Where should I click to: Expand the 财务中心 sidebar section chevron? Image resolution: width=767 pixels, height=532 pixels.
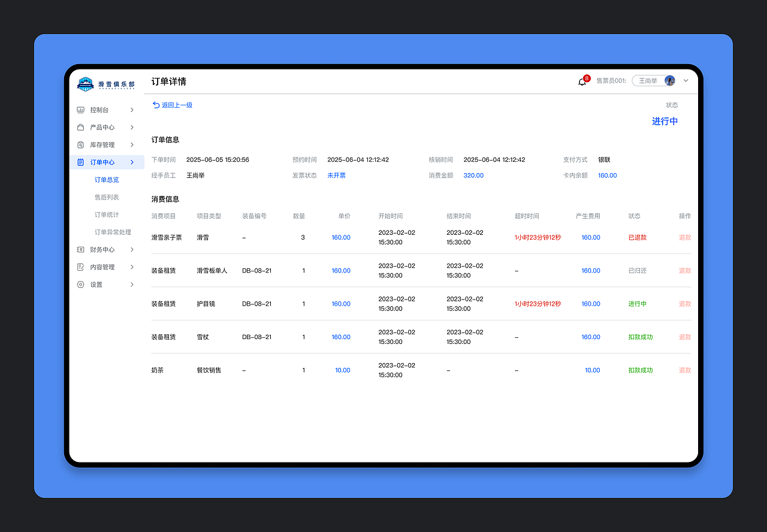[x=132, y=249]
